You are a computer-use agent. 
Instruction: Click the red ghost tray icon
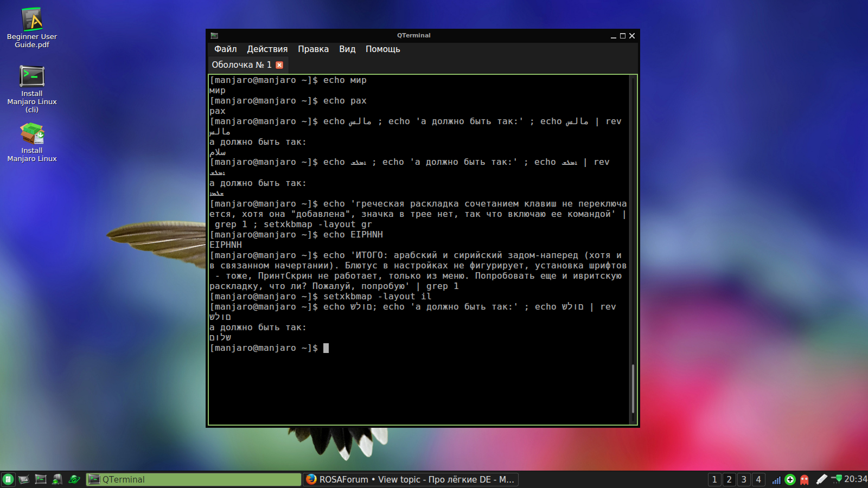click(805, 479)
